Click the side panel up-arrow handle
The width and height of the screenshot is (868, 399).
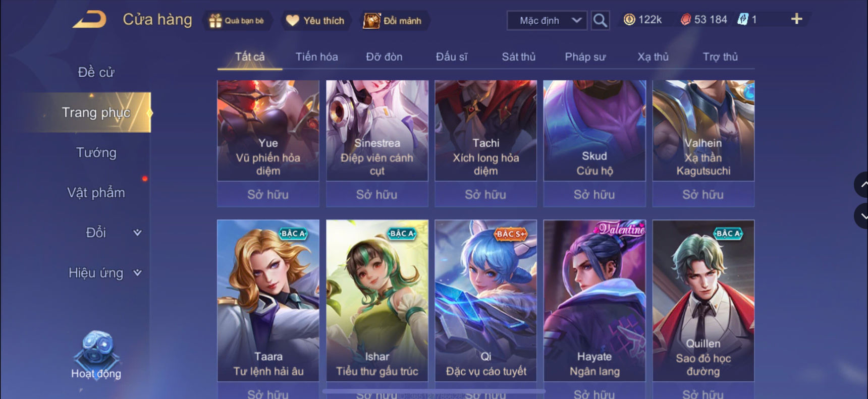[862, 185]
